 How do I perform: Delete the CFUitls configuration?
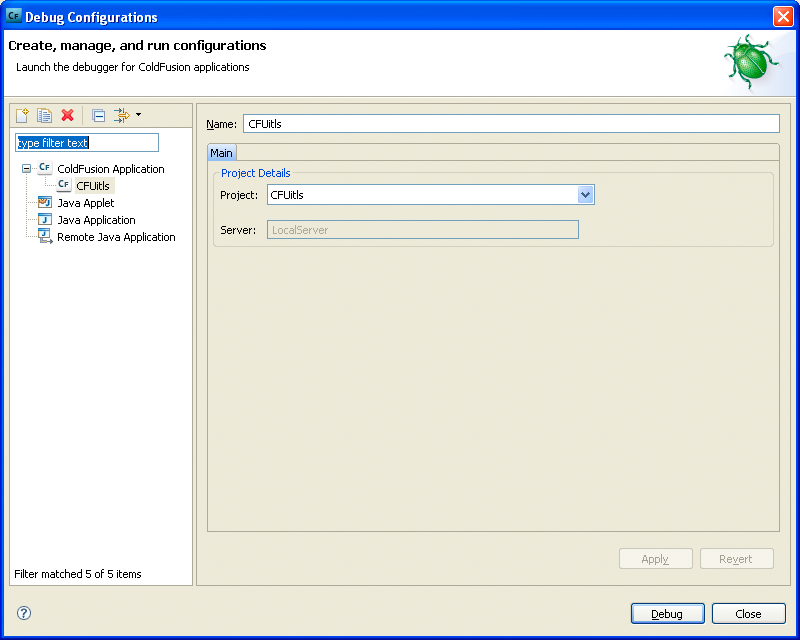pyautogui.click(x=67, y=115)
